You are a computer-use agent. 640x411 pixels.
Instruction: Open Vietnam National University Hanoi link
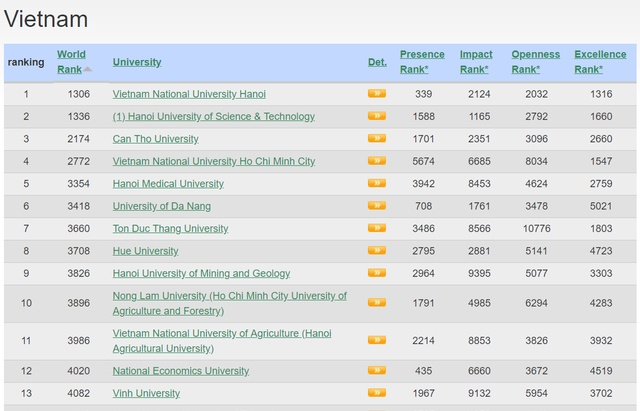pyautogui.click(x=189, y=94)
